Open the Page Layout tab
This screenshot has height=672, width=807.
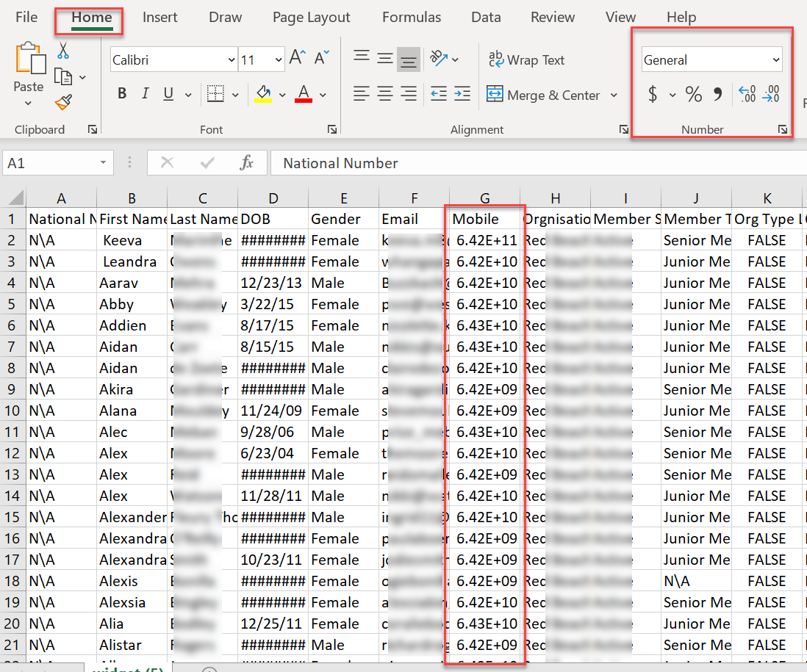coord(311,17)
